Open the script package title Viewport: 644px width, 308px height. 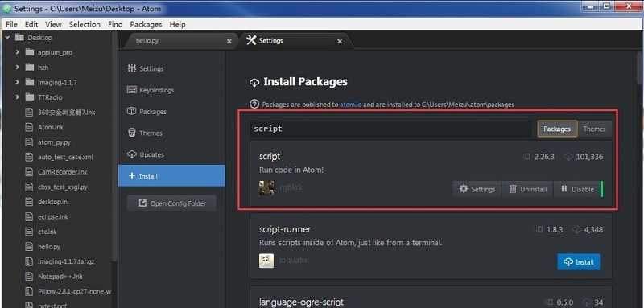coord(270,157)
